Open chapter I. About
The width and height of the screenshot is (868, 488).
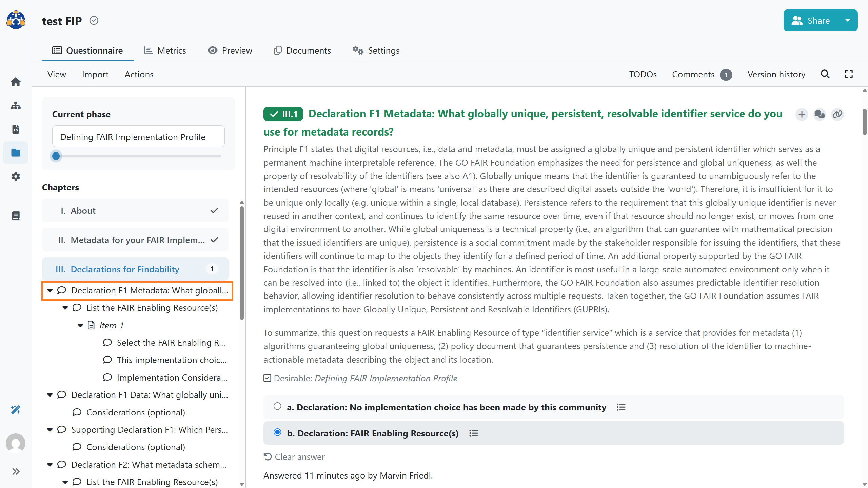click(135, 210)
